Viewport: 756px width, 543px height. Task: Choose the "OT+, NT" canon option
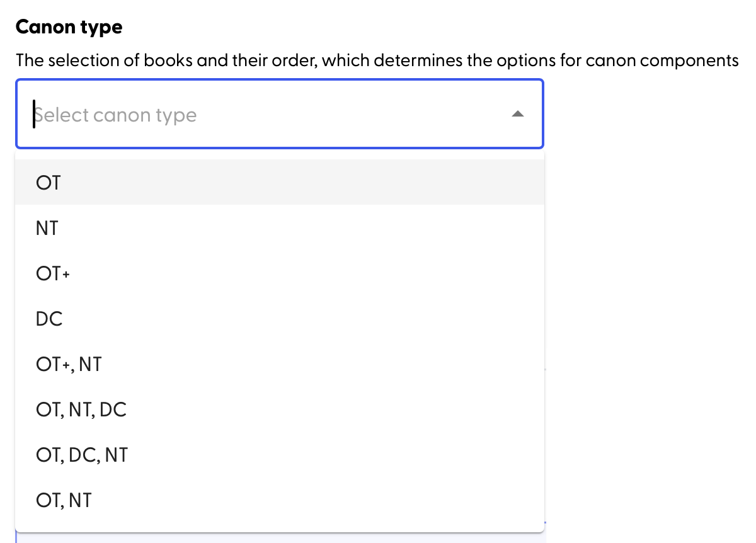[69, 364]
